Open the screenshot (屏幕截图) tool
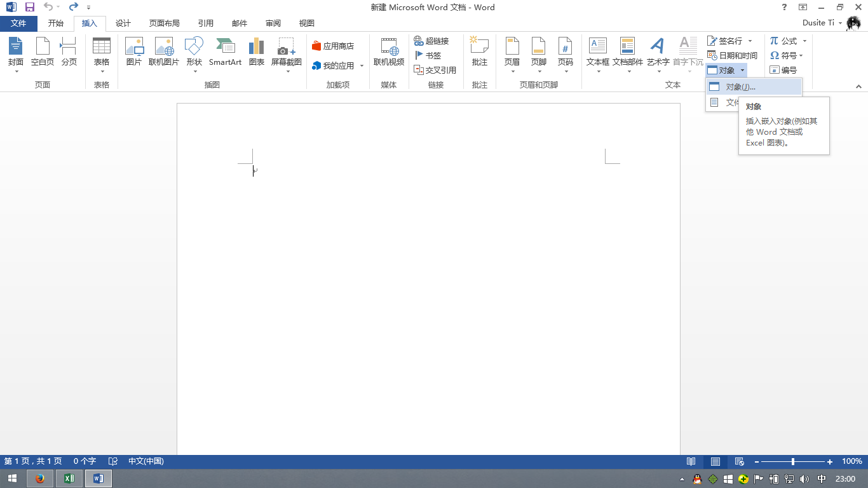 pos(287,54)
